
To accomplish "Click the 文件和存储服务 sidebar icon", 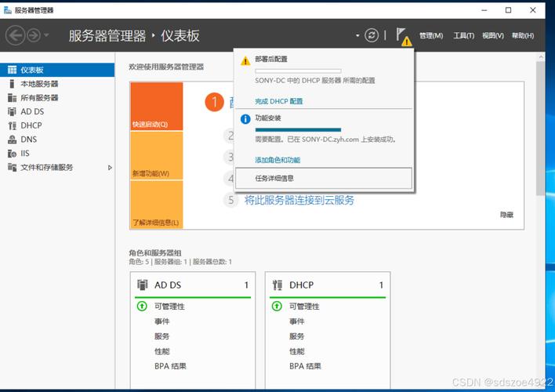I will pos(12,167).
